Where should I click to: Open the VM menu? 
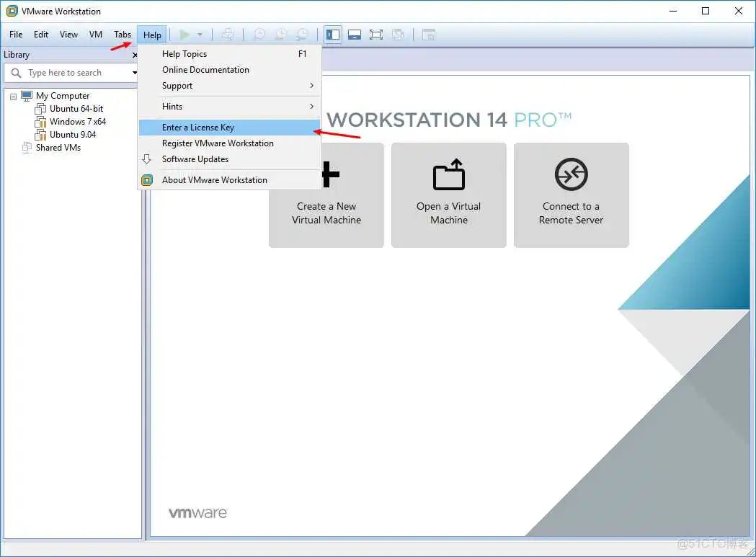pyautogui.click(x=95, y=34)
